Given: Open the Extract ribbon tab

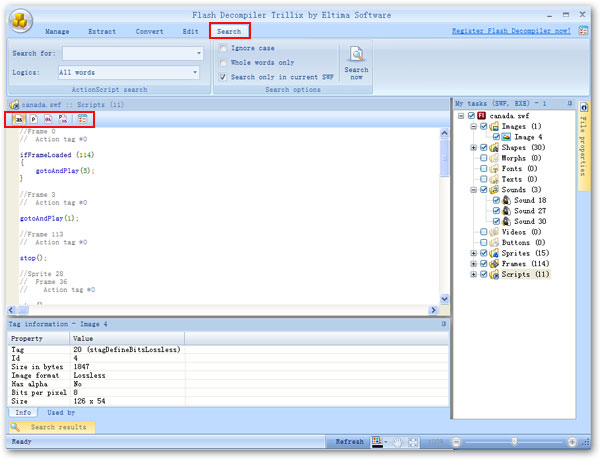Looking at the screenshot, I should 102,31.
